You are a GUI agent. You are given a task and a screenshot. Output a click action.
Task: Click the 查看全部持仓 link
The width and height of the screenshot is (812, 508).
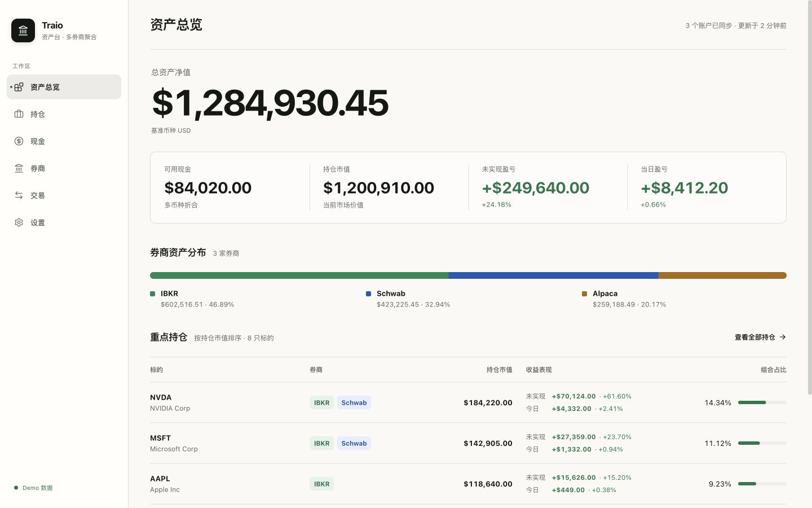[x=760, y=337]
